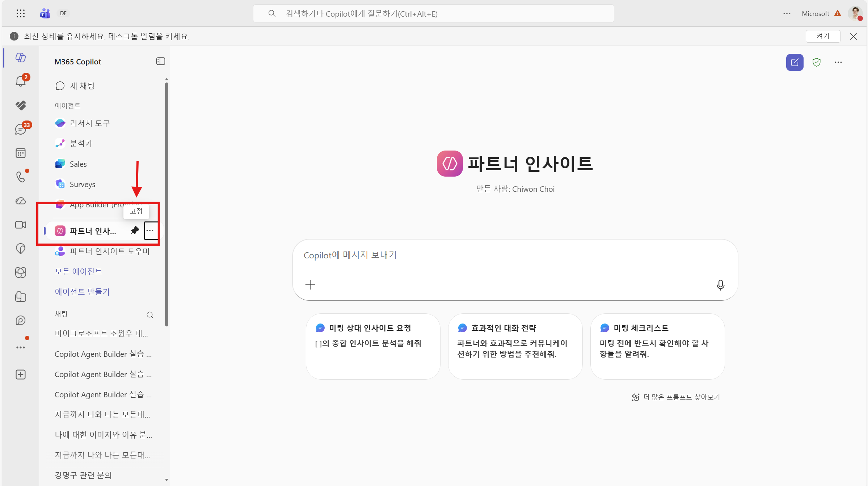Search chats with magnifier next to 채팅
The height and width of the screenshot is (486, 868).
[150, 315]
